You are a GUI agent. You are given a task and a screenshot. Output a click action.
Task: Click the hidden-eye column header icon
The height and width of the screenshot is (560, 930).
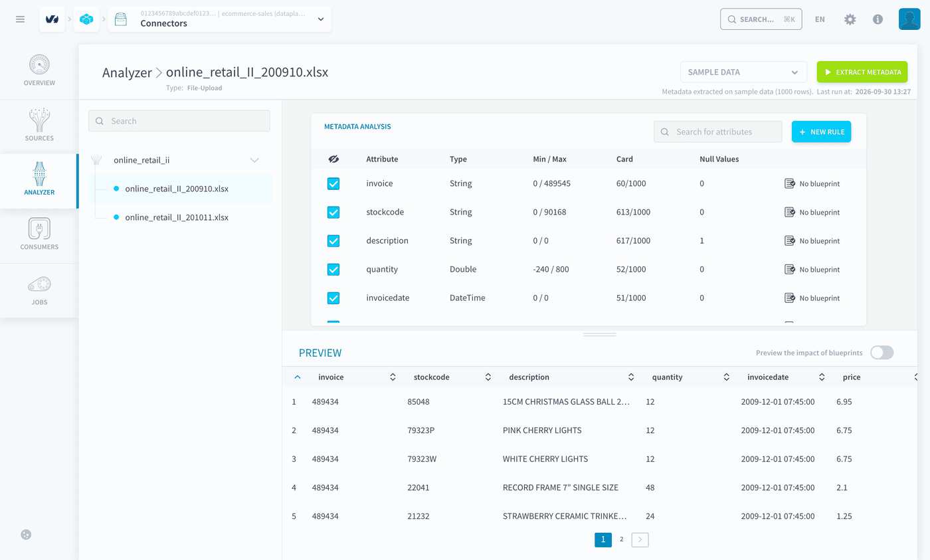tap(333, 159)
